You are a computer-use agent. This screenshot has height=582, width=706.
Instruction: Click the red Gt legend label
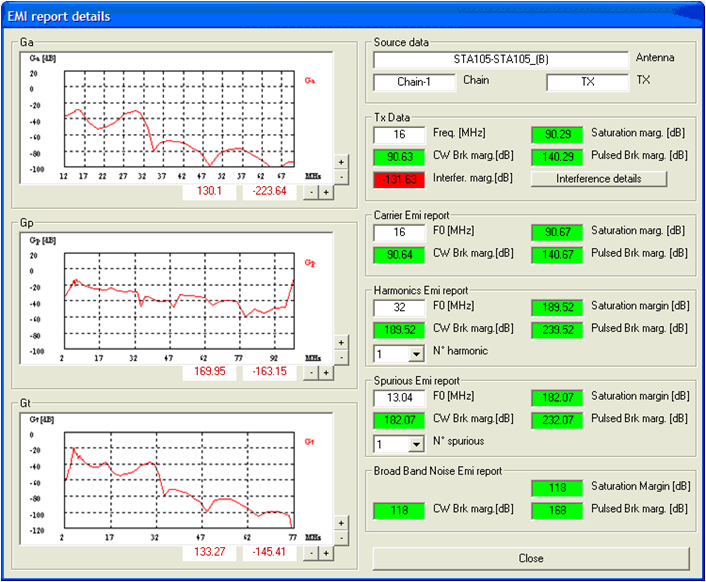[309, 442]
